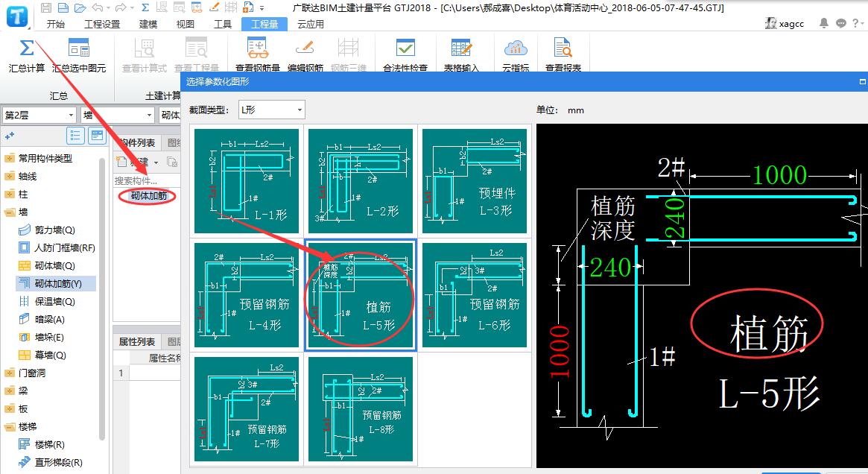
Task: Select the L-1形 section thumbnail
Action: click(x=247, y=181)
